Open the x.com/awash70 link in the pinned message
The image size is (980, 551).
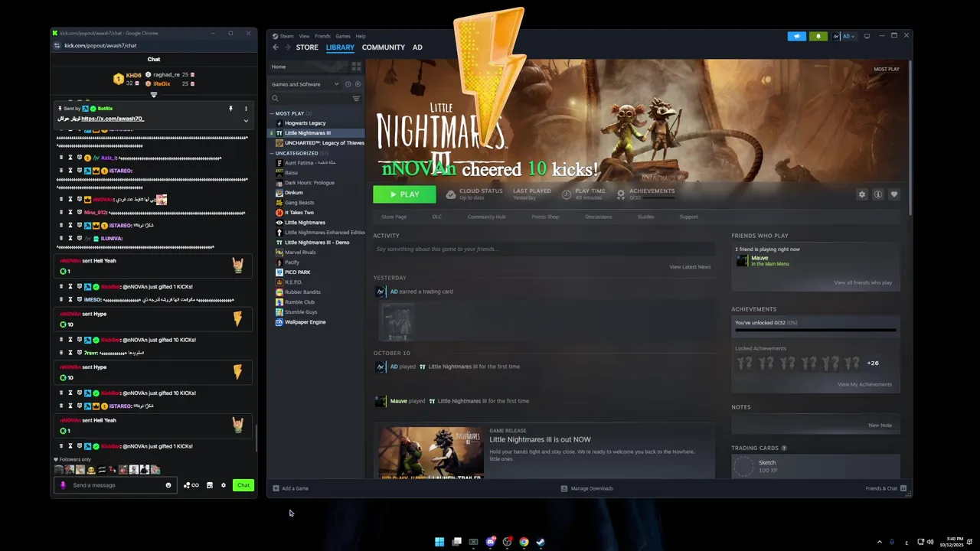(113, 119)
